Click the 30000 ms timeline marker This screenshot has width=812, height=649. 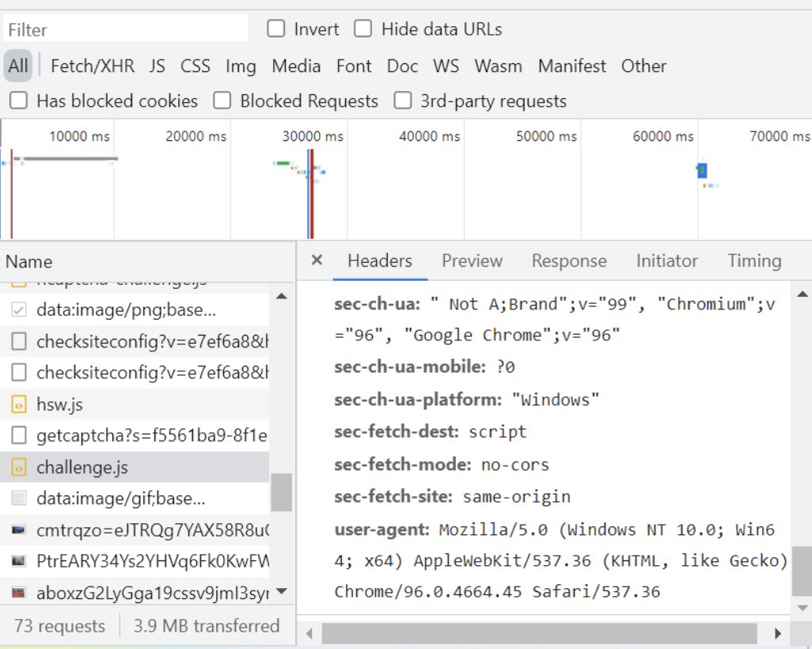313,136
